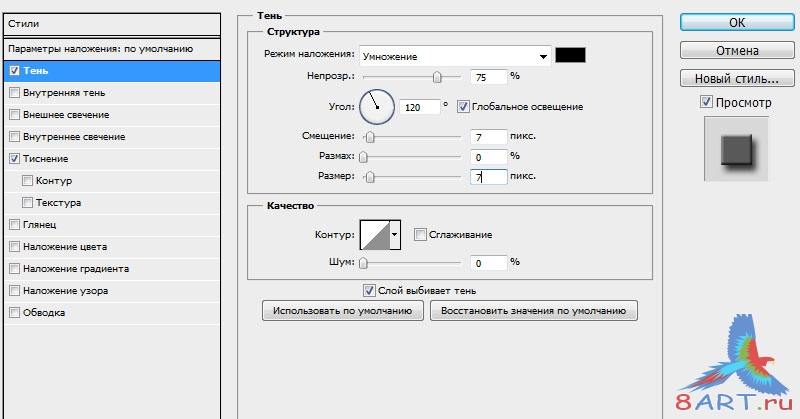Enable the Наложение узора checkbox
Viewport: 800px width, 419px height.
(14, 290)
